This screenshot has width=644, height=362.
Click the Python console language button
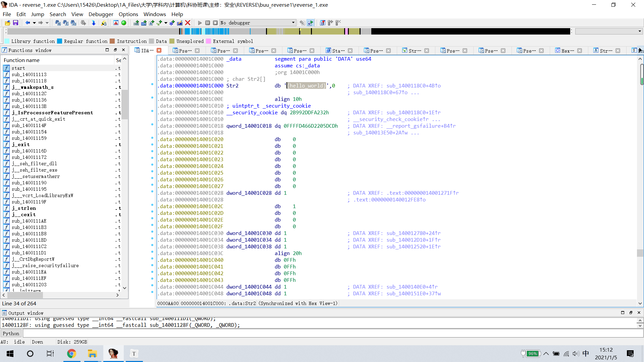11,334
